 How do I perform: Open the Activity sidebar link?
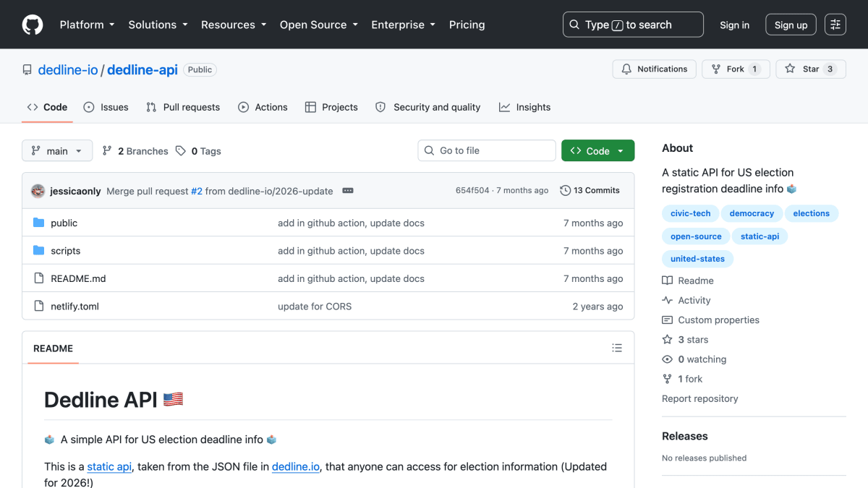pos(686,300)
